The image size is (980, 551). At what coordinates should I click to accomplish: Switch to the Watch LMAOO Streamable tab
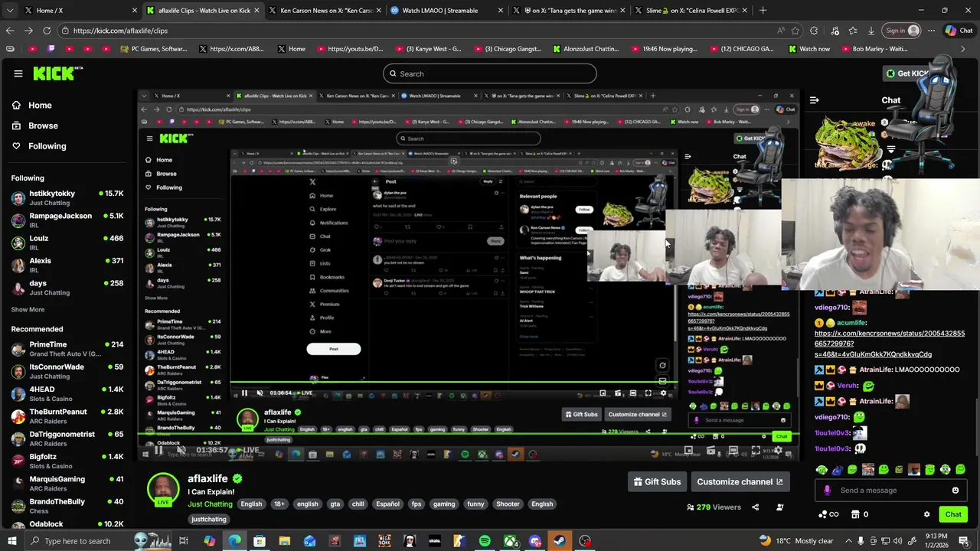tap(447, 11)
